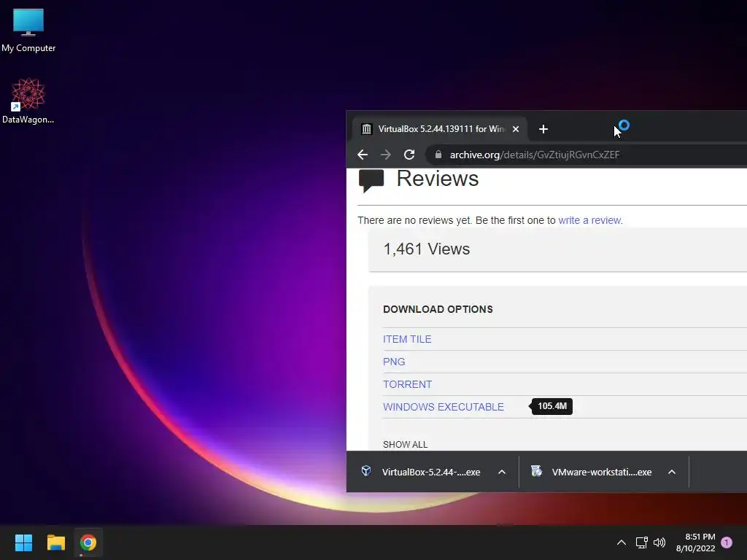The image size is (747, 560).
Task: Expand VirtualBox download item menu
Action: [x=502, y=472]
